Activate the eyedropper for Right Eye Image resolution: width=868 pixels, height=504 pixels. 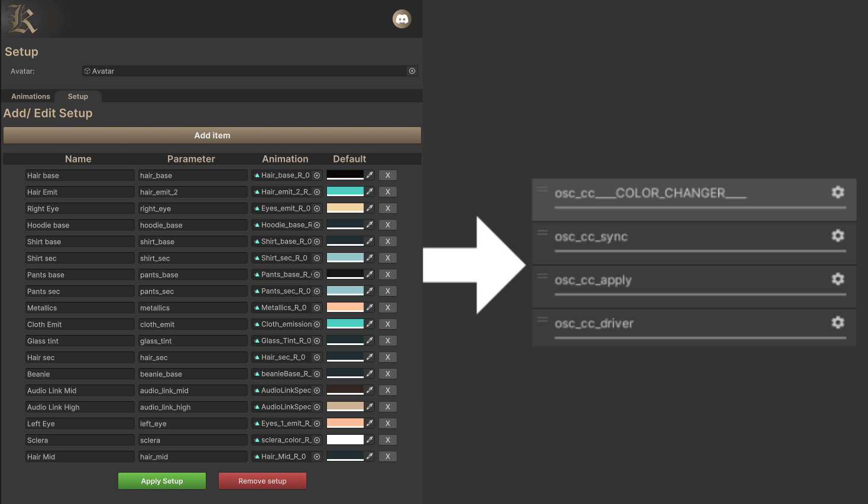tap(370, 208)
